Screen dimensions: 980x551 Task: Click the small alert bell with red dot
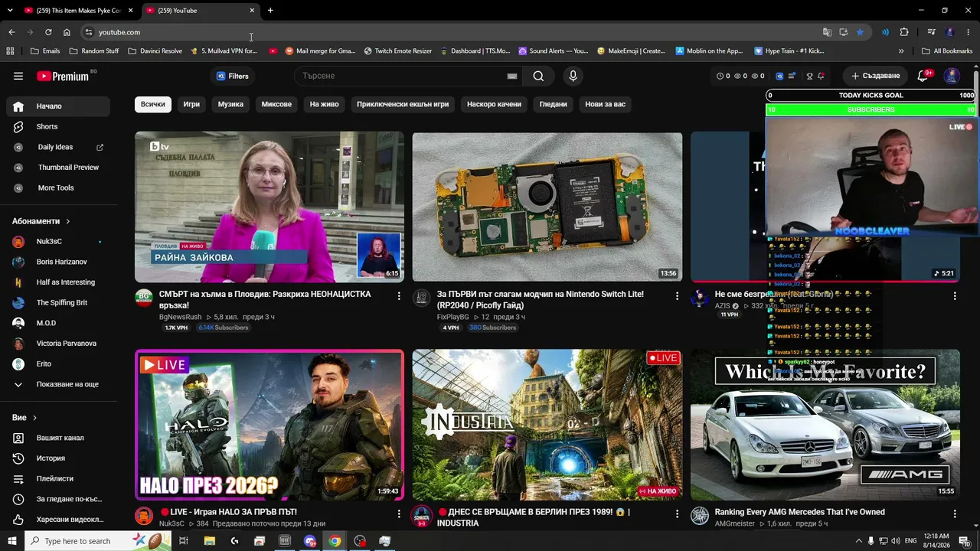tap(822, 76)
